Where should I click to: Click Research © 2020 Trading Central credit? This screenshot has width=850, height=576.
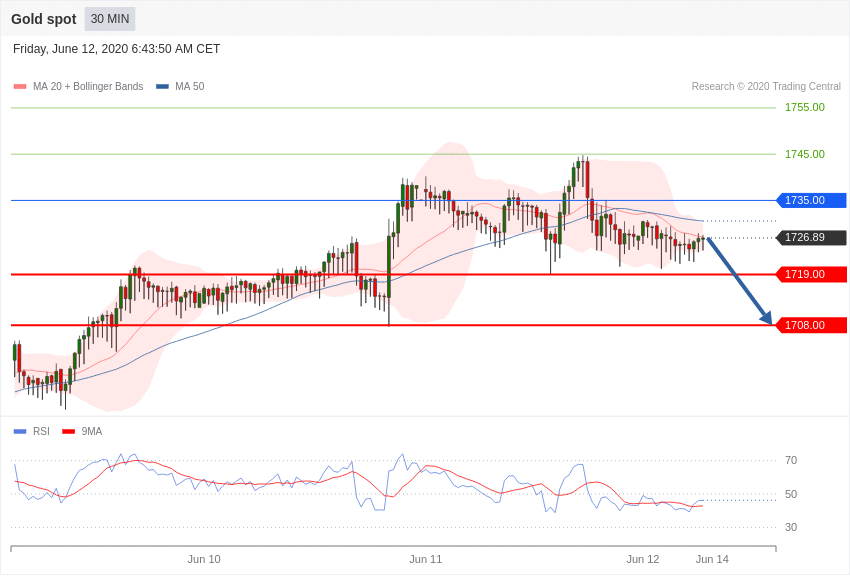[766, 86]
